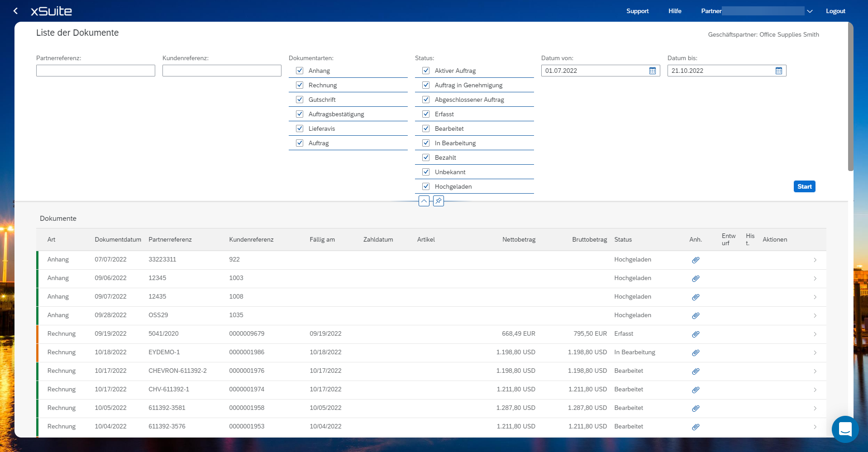Open details for row OSS29
The width and height of the screenshot is (868, 452).
click(x=815, y=315)
